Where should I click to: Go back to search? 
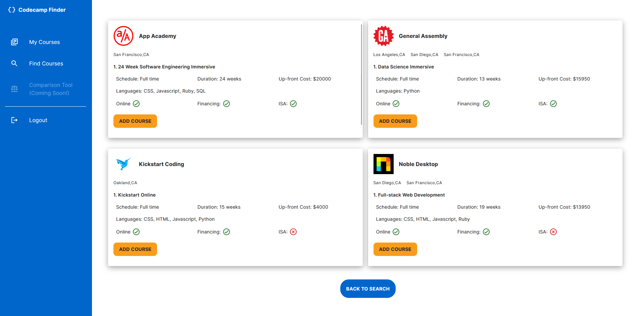point(368,288)
